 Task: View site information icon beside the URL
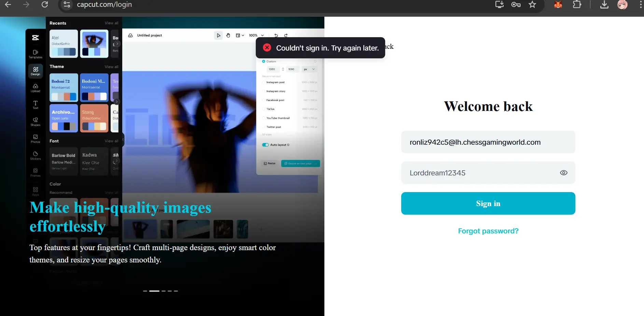point(67,4)
